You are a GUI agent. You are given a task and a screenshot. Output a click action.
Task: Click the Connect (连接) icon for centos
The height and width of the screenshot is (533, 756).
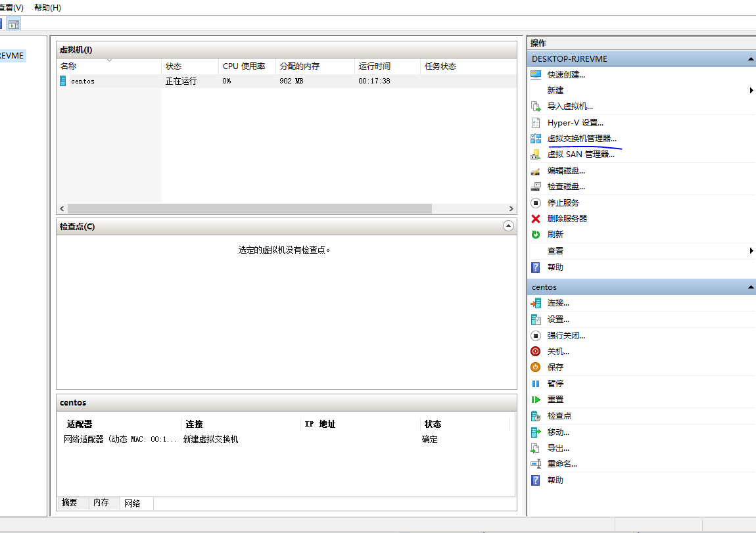[x=536, y=303]
